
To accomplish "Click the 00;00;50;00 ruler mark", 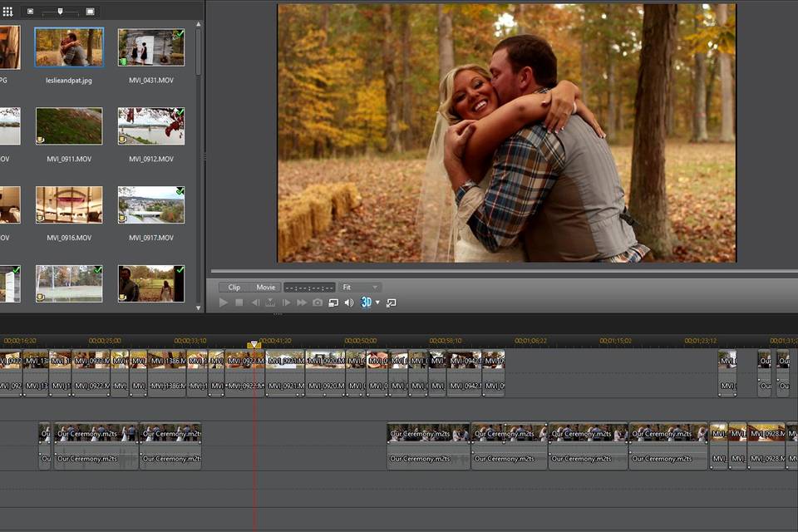I will tap(360, 341).
